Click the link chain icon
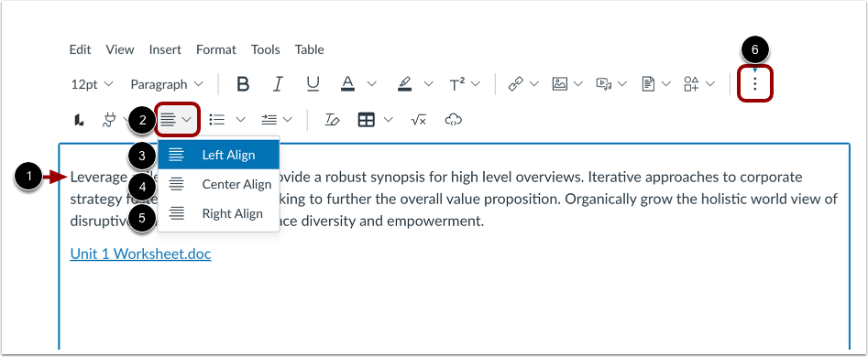The height and width of the screenshot is (357, 868). [x=515, y=84]
